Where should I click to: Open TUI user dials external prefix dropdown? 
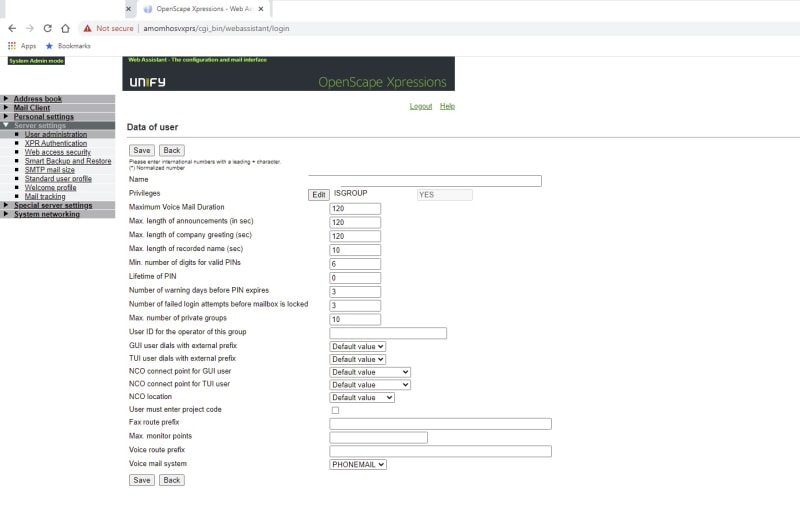tap(357, 359)
